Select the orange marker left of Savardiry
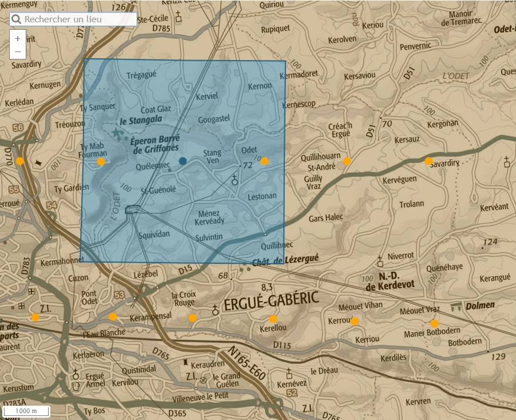This screenshot has height=420, width=516. tap(428, 161)
